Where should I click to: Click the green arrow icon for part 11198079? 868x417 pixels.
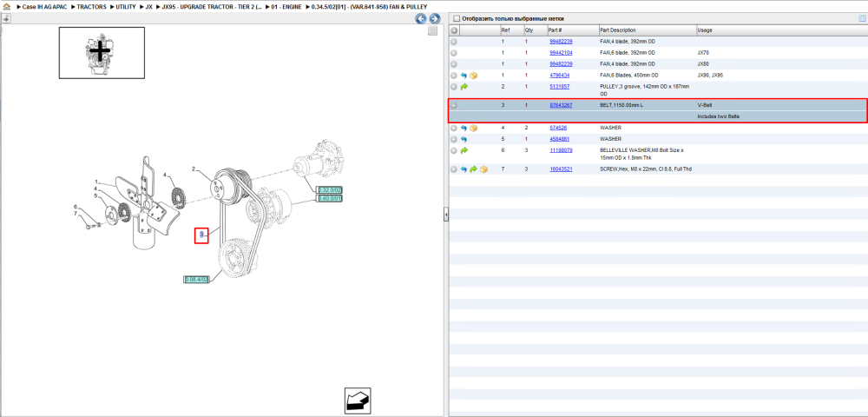[x=464, y=150]
